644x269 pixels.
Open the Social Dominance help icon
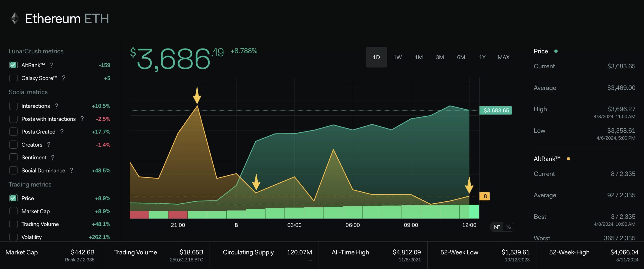[x=72, y=170]
